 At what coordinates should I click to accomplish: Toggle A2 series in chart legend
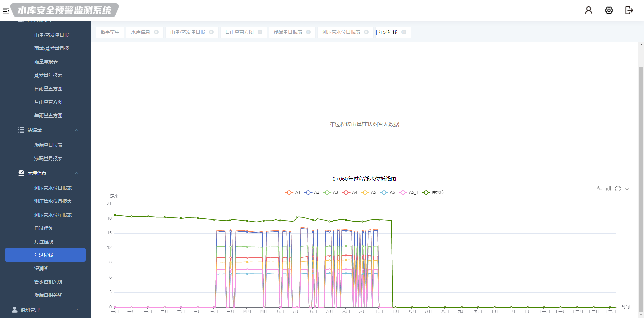click(x=312, y=192)
